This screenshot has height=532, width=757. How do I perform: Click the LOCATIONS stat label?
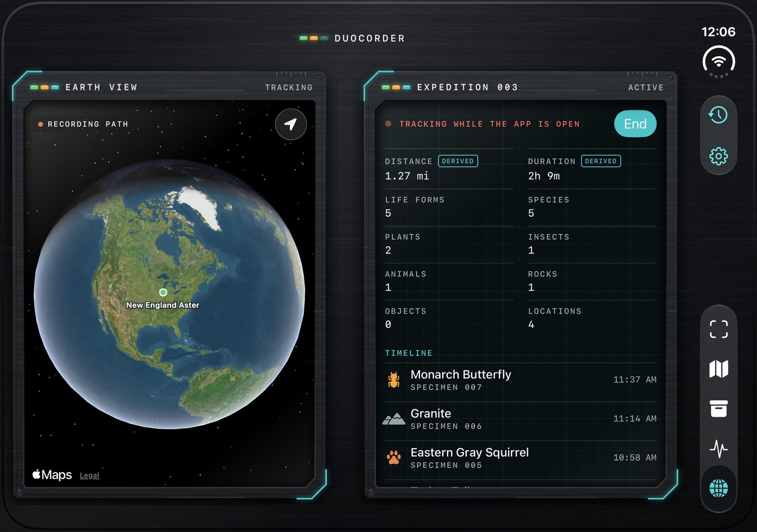tap(555, 311)
